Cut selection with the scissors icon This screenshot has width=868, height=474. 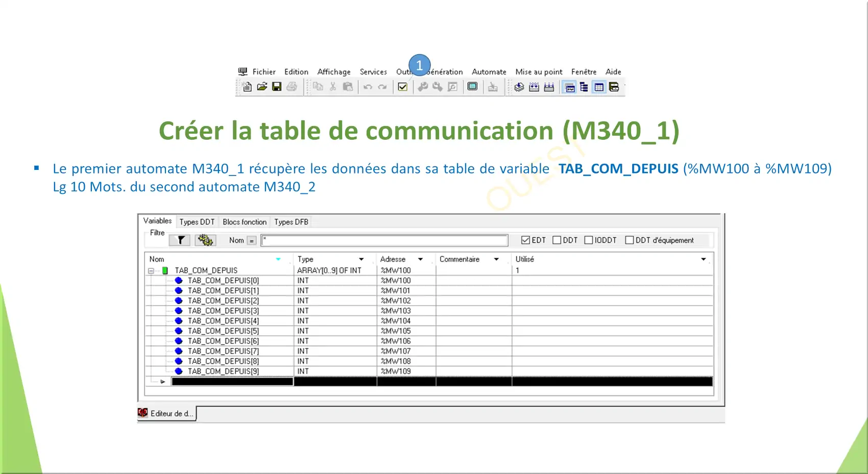(x=333, y=87)
